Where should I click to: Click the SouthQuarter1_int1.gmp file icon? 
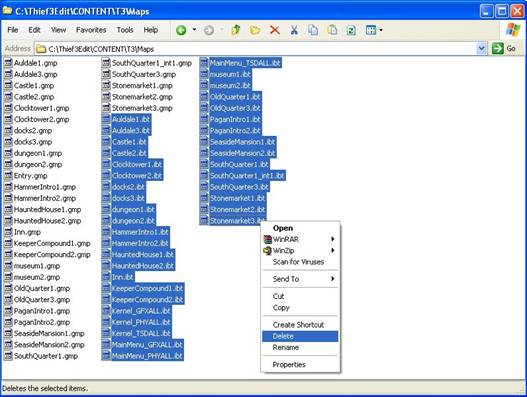pyautogui.click(x=106, y=63)
